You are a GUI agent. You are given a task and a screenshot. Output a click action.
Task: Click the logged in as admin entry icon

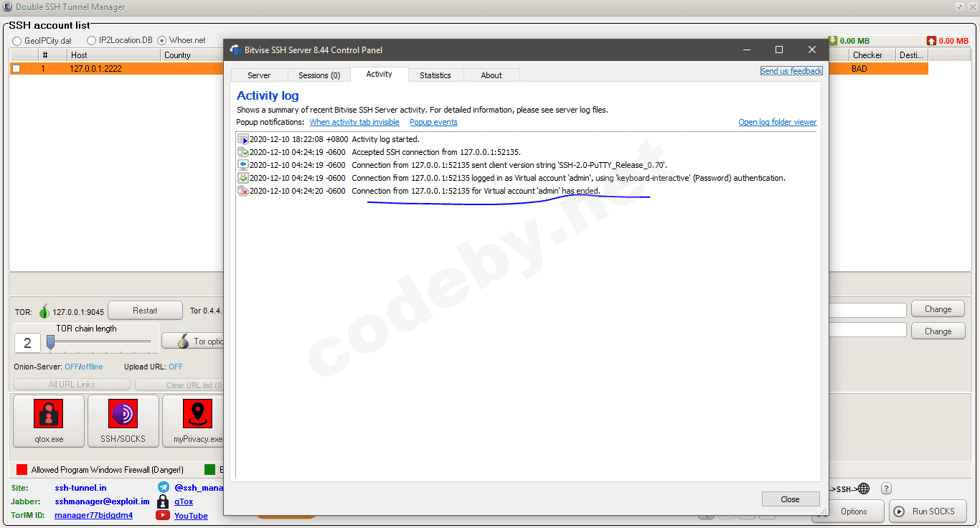click(x=243, y=178)
